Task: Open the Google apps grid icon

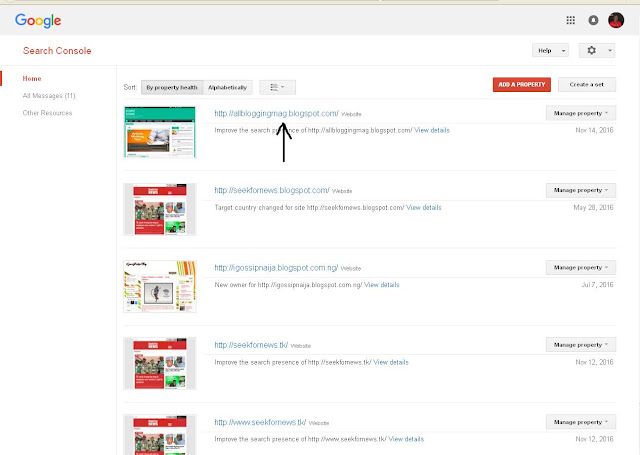Action: [x=571, y=20]
